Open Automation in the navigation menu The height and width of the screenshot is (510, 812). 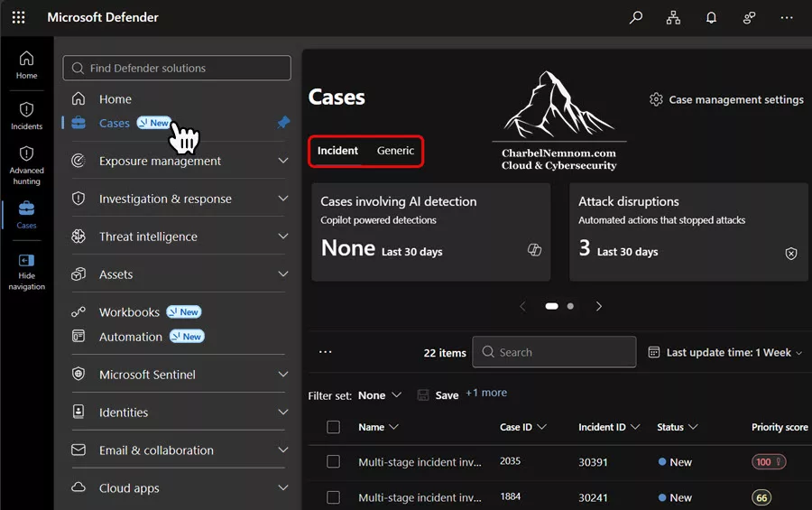(x=131, y=337)
